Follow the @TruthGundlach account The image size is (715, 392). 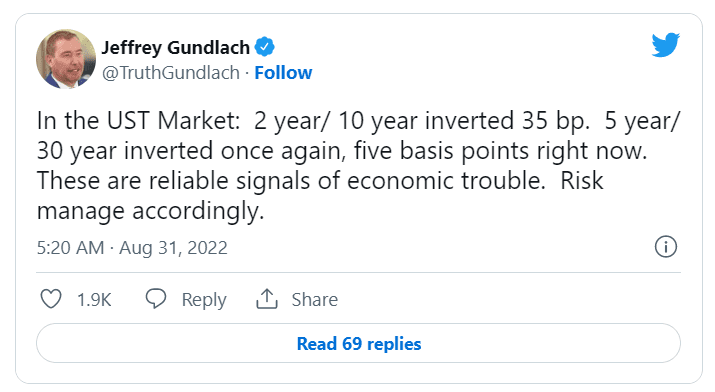click(x=283, y=73)
